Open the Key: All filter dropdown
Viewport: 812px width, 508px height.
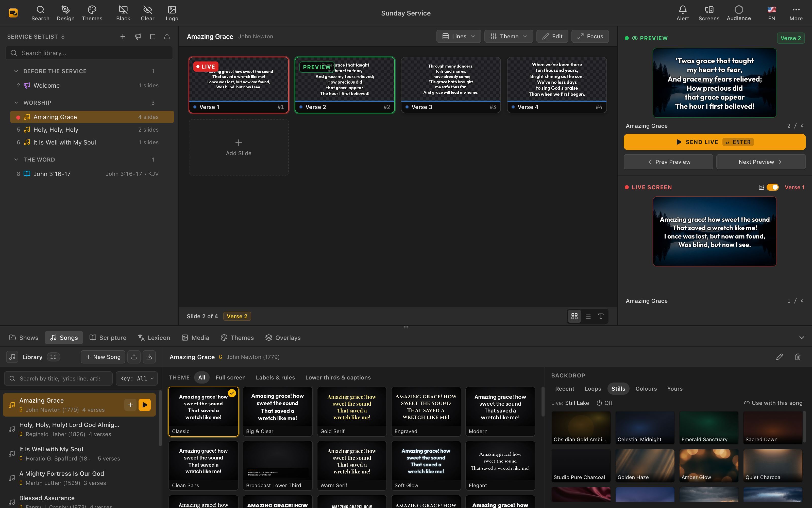click(137, 378)
